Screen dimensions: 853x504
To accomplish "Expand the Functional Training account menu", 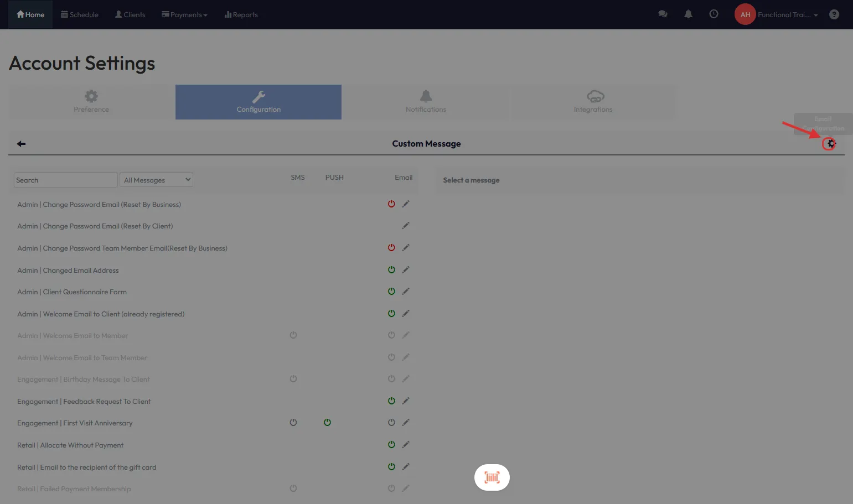I will [787, 15].
